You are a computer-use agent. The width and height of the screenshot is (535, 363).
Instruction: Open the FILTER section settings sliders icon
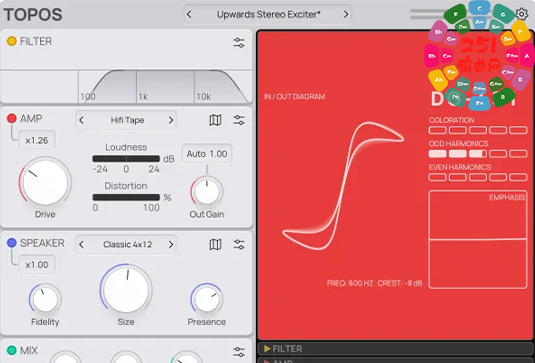point(239,43)
